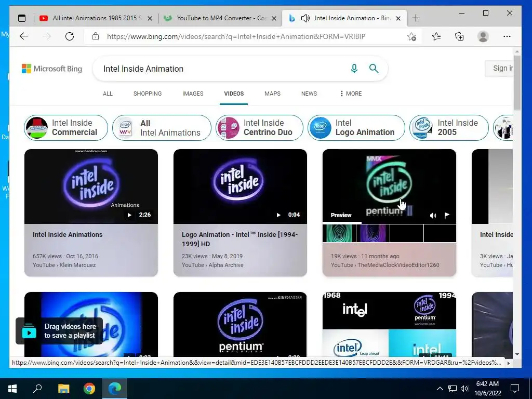
Task: Open the tab actions menu icon
Action: coord(22,18)
